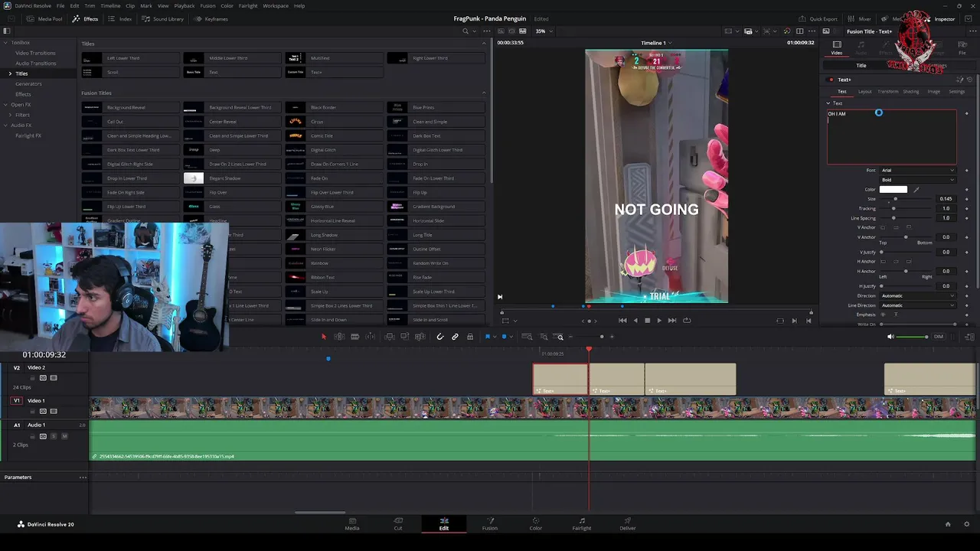This screenshot has width=980, height=551.
Task: Open the Font dropdown showing Arial
Action: pyautogui.click(x=918, y=170)
